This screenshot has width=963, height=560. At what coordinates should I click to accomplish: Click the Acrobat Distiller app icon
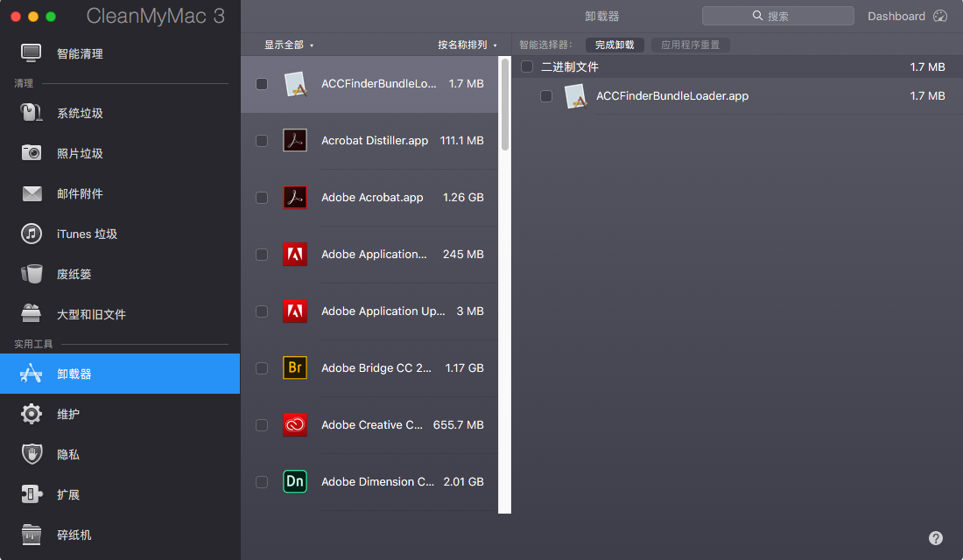click(295, 141)
